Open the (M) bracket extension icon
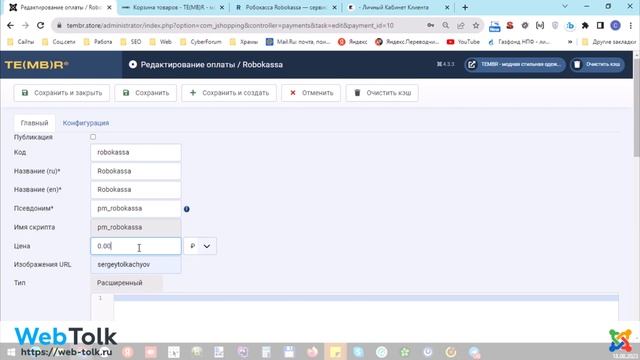Viewport: 640px width, 360px height. click(x=540, y=25)
